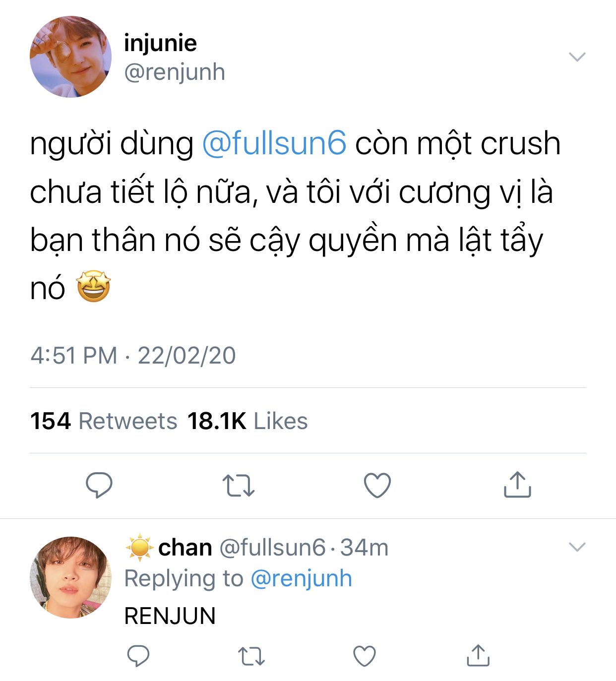Open the chevron menu on chan's reply
The image size is (616, 681).
click(x=577, y=547)
